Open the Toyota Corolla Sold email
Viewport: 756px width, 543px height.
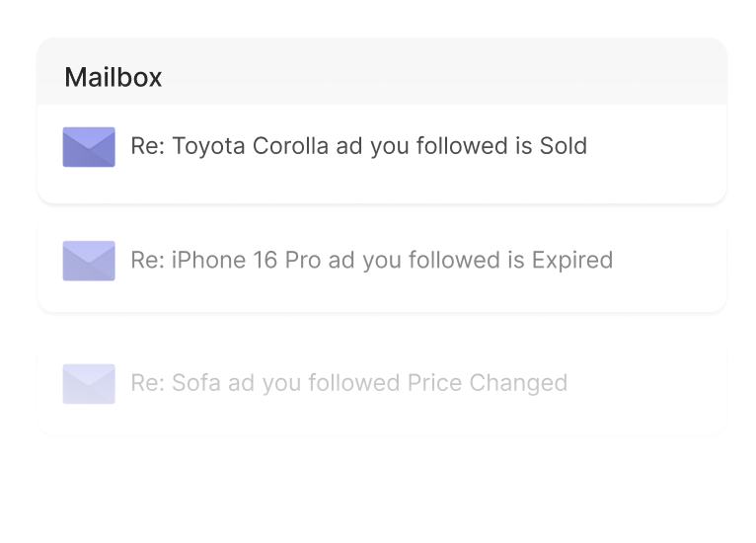point(358,147)
